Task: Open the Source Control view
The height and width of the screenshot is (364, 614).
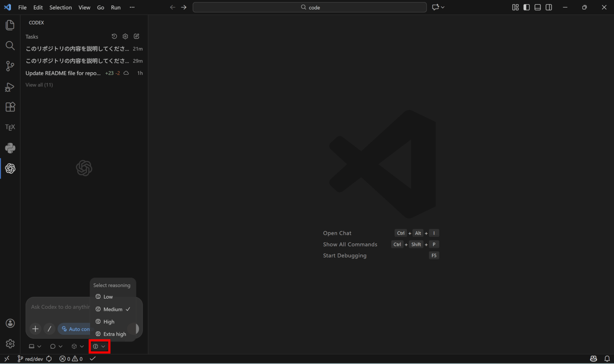Action: (x=10, y=66)
